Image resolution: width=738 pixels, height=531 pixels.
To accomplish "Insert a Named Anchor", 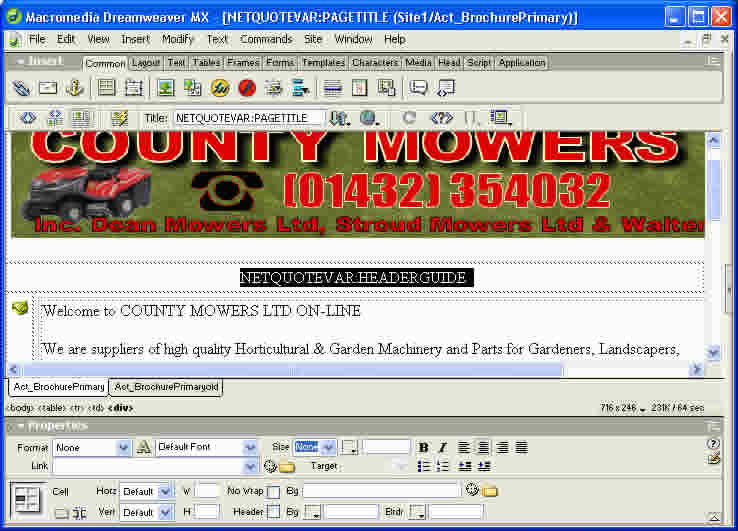I will coord(74,88).
